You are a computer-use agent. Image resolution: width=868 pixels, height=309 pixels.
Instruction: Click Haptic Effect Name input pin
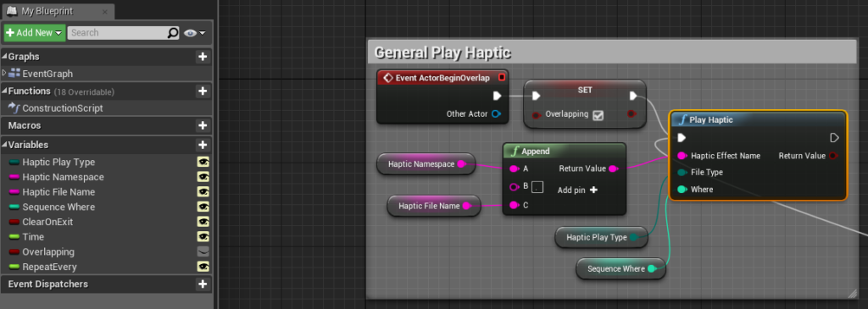coord(682,156)
